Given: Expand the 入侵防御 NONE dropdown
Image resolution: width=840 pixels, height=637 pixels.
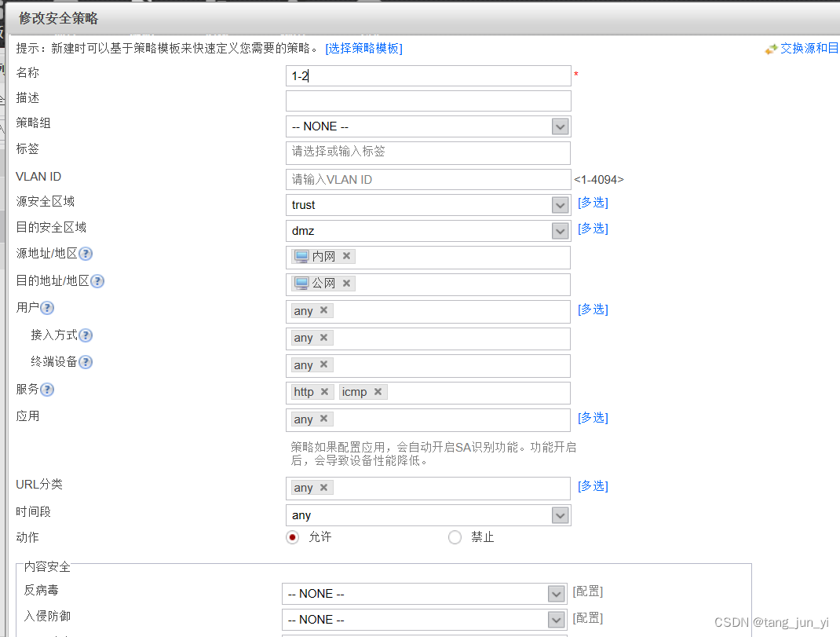Looking at the screenshot, I should pyautogui.click(x=557, y=620).
